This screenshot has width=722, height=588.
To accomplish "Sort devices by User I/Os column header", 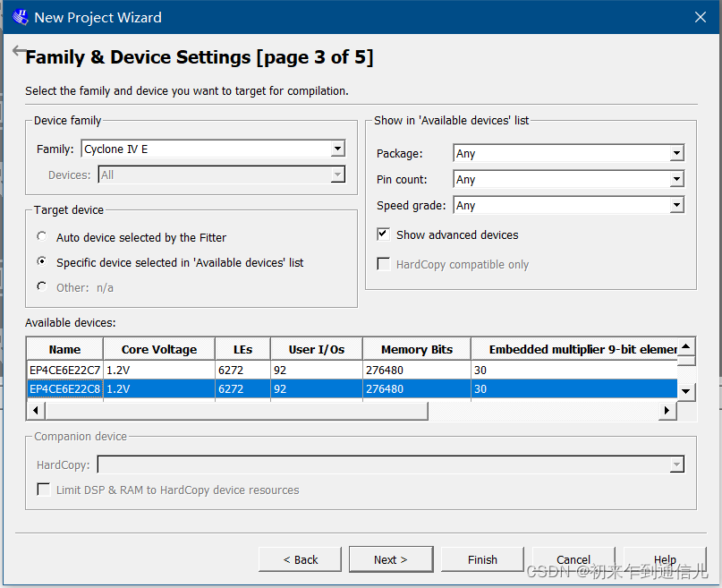I will pyautogui.click(x=317, y=349).
